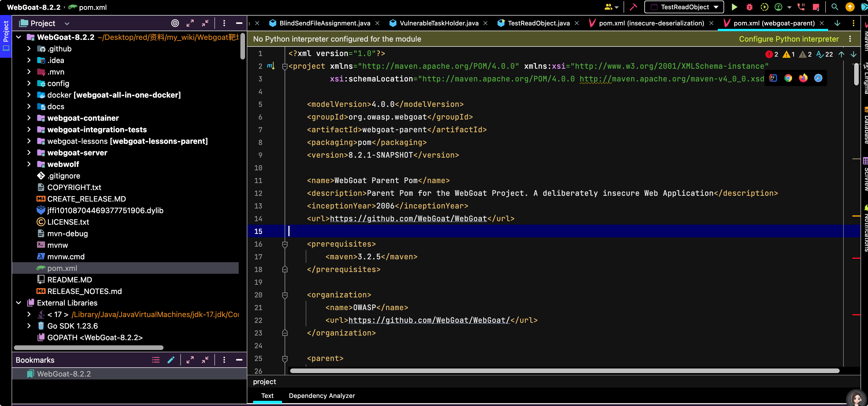
Task: Click Configure Python interpreter link
Action: tap(789, 39)
